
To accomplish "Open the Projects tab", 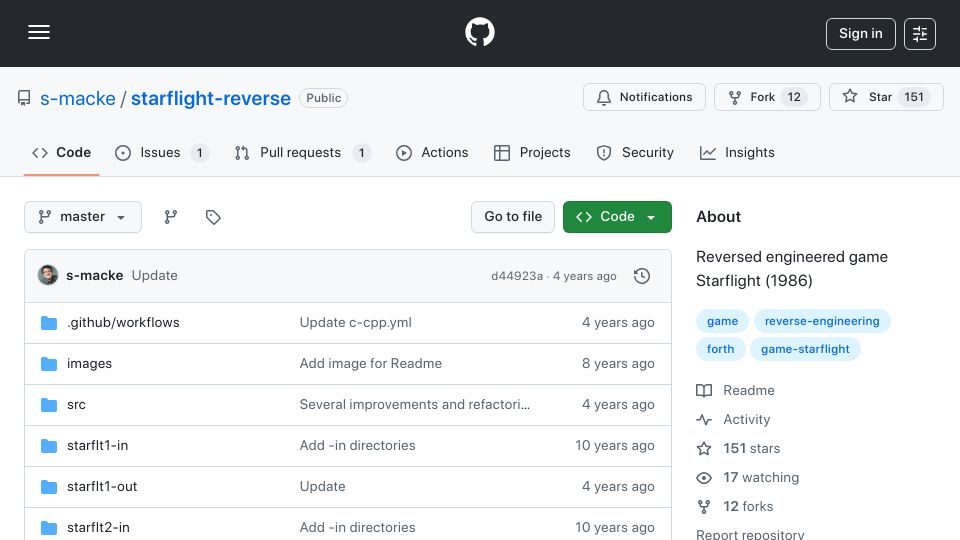I will 532,152.
